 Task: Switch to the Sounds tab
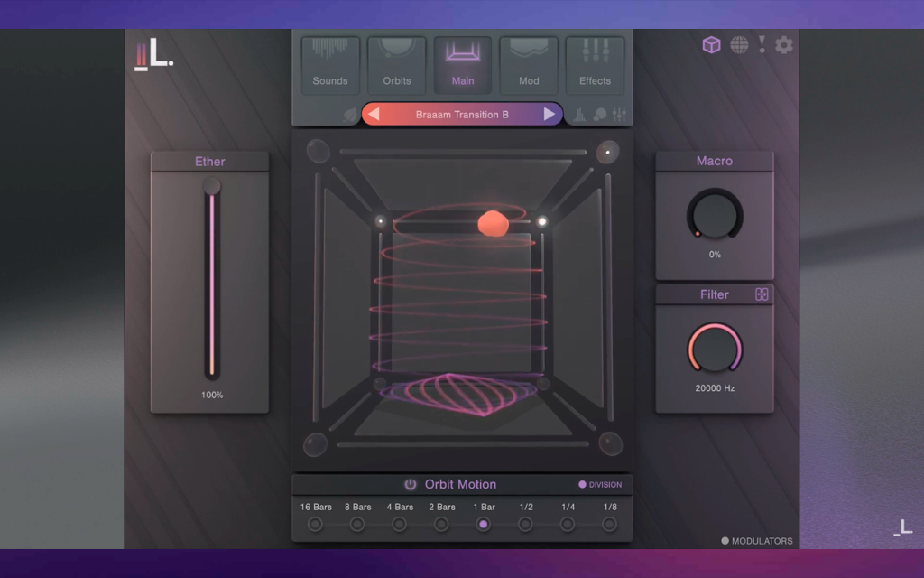click(330, 65)
